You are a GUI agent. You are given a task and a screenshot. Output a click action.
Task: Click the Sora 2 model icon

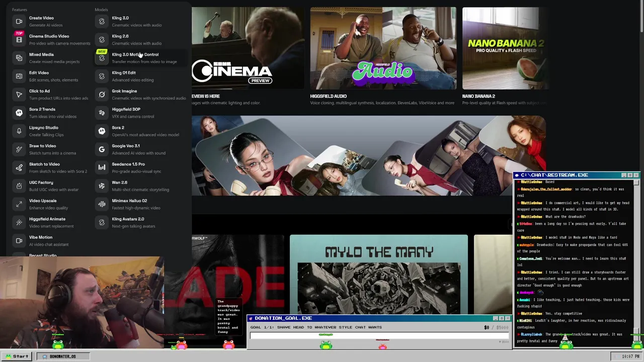click(x=102, y=131)
